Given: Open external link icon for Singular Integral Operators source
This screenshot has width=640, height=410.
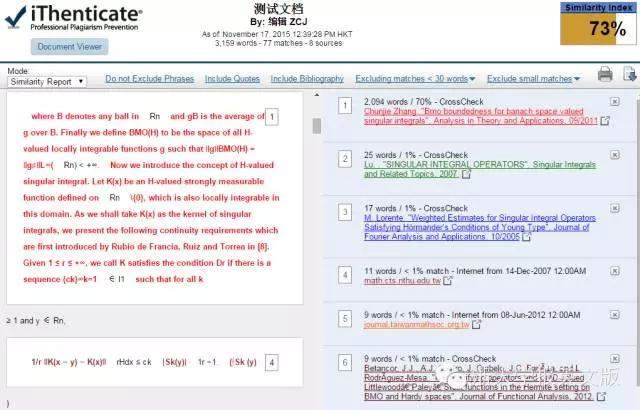Looking at the screenshot, I should [x=466, y=174].
